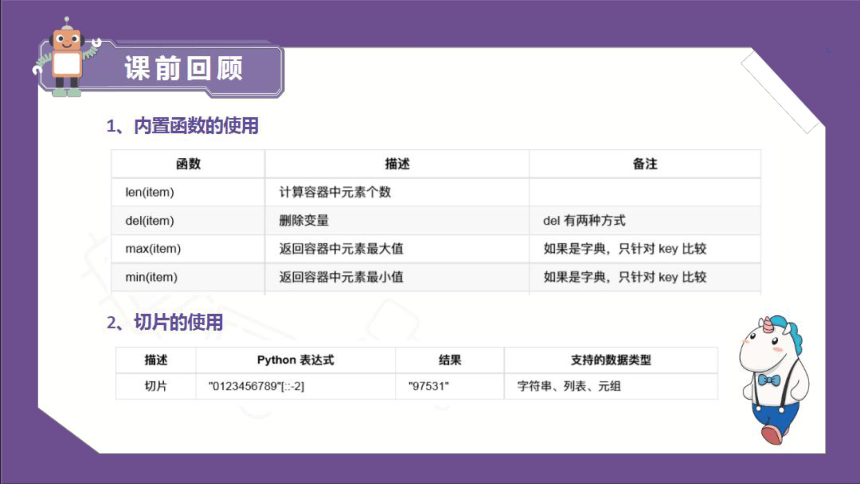
Task: Click the unicorn cartoon character
Action: pos(774,379)
